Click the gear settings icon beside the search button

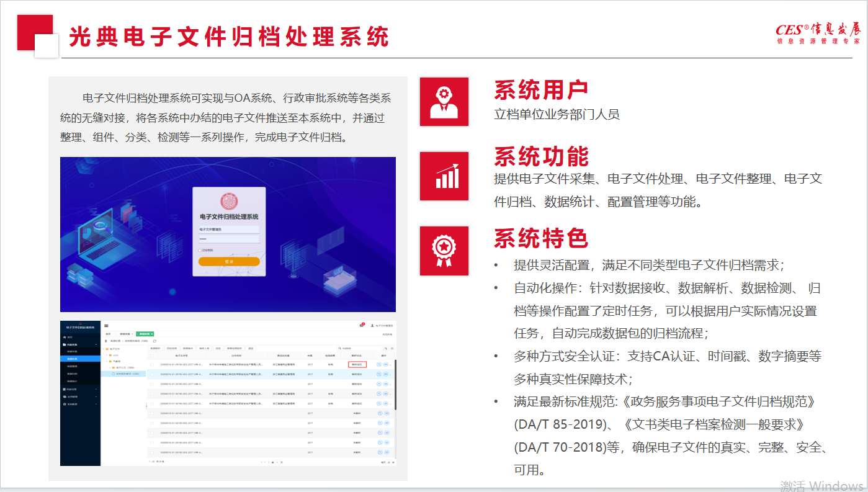(x=392, y=349)
